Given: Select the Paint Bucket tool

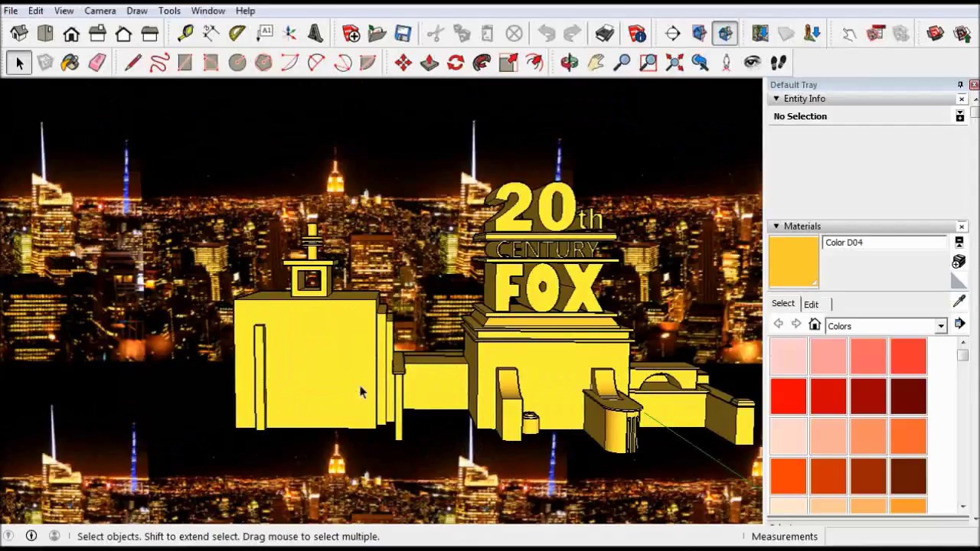Looking at the screenshot, I should click(x=70, y=63).
